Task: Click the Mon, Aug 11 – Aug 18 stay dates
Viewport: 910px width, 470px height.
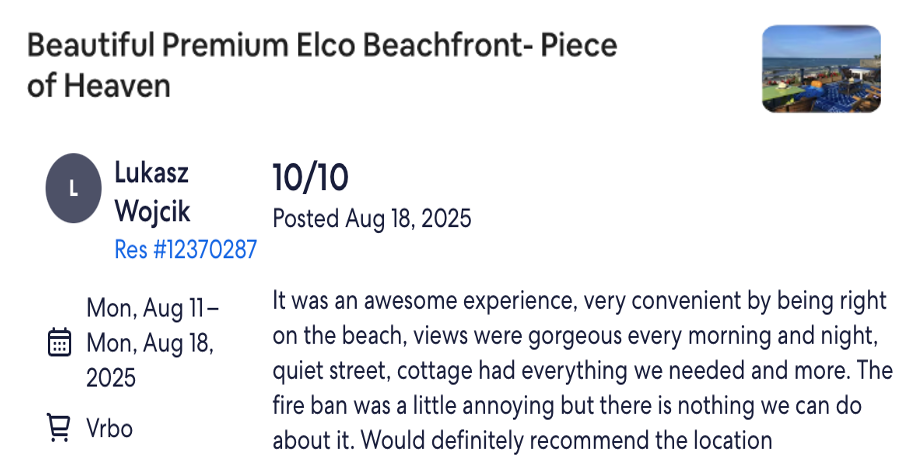Action: pyautogui.click(x=153, y=342)
